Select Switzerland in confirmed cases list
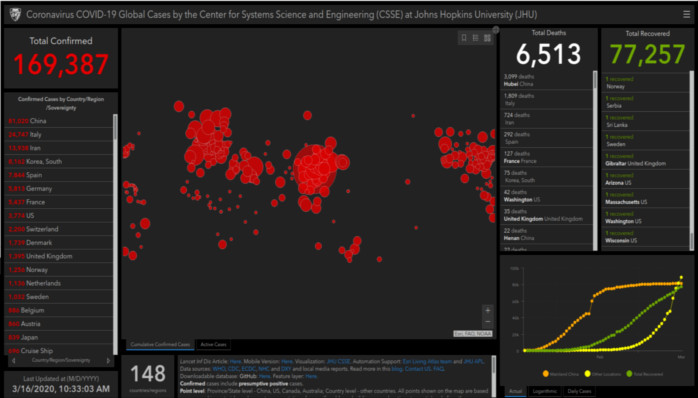The height and width of the screenshot is (398, 698). [x=59, y=229]
